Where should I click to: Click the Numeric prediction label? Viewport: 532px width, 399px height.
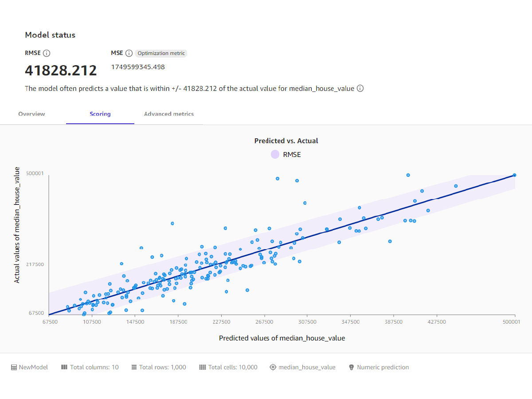pyautogui.click(x=383, y=367)
